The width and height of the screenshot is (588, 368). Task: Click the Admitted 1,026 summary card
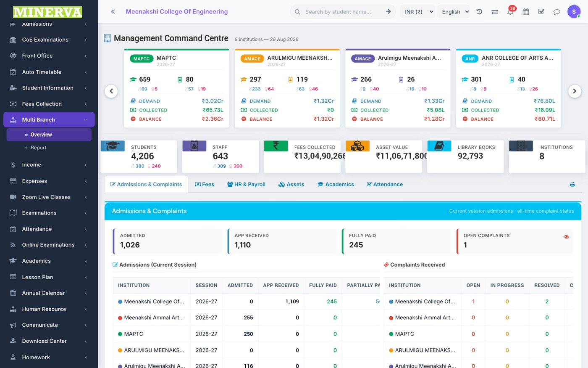pyautogui.click(x=168, y=241)
